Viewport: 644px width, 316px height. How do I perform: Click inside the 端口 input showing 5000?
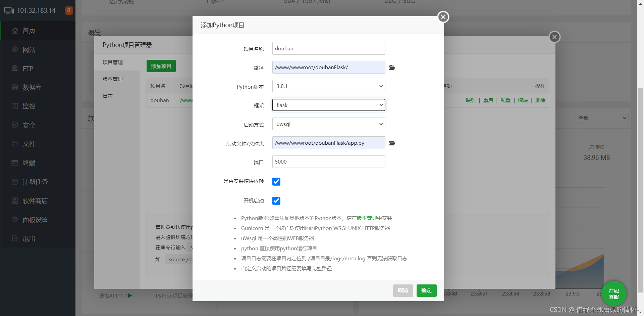[328, 162]
